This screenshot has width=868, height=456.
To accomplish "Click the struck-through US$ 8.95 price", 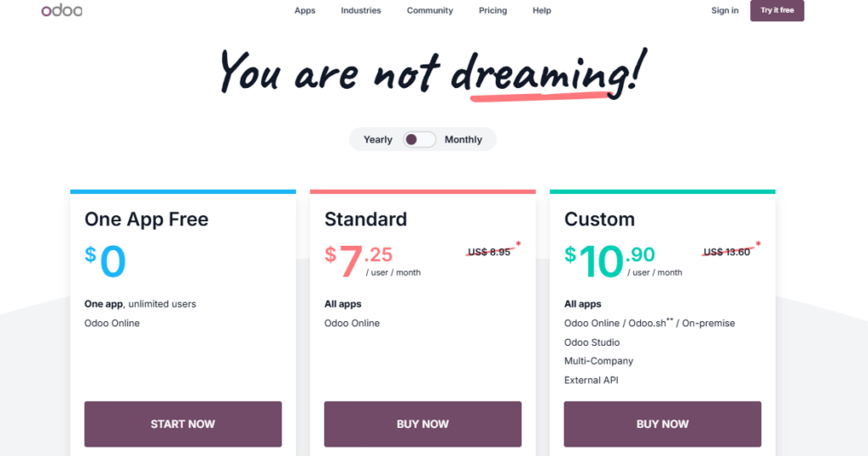I will pos(489,252).
